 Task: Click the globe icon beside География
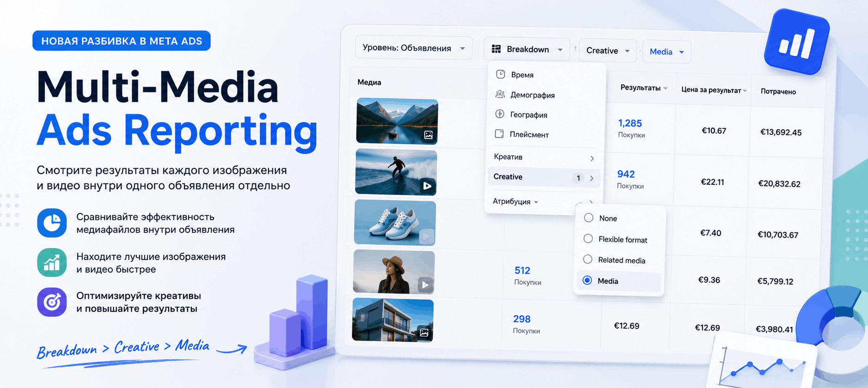point(499,114)
